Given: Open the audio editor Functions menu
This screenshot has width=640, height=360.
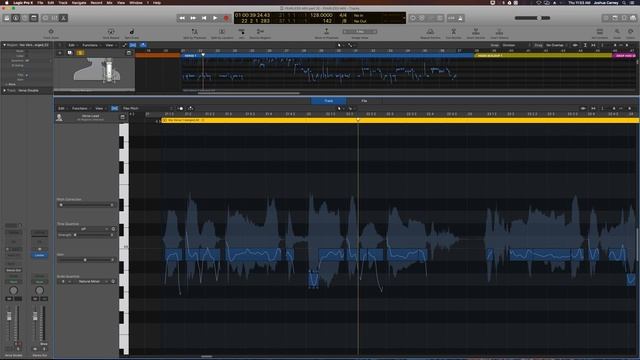Looking at the screenshot, I should click(x=80, y=109).
